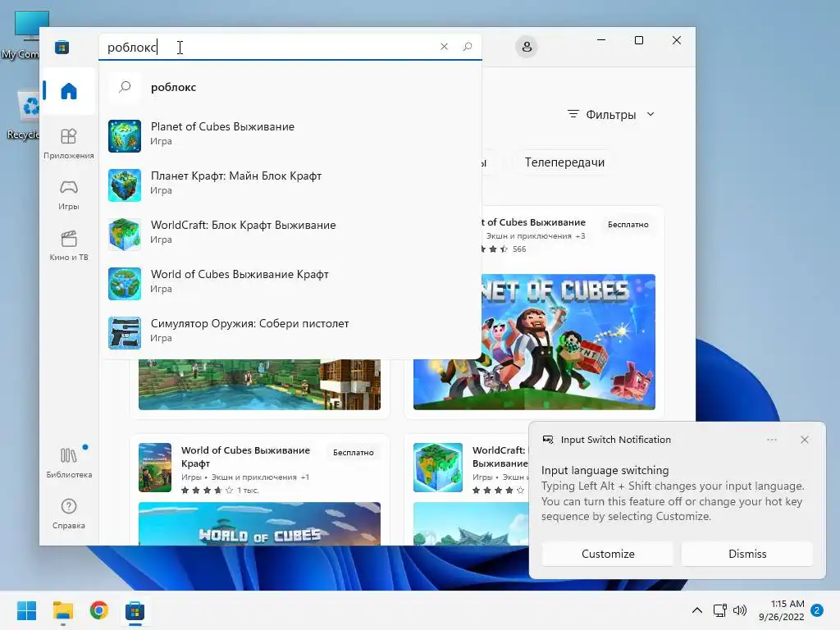840x630 pixels.
Task: Select the роблокс search suggestion
Action: click(x=290, y=87)
